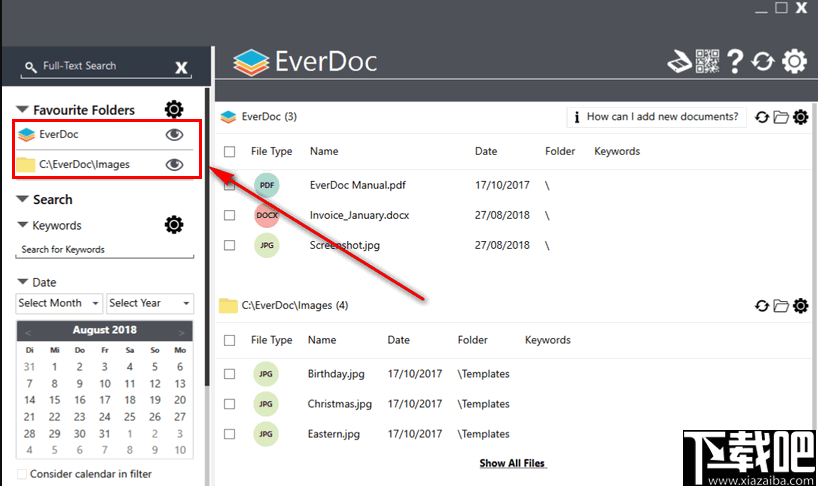Click the scanner icon in the header
This screenshot has width=818, height=486.
pos(680,62)
